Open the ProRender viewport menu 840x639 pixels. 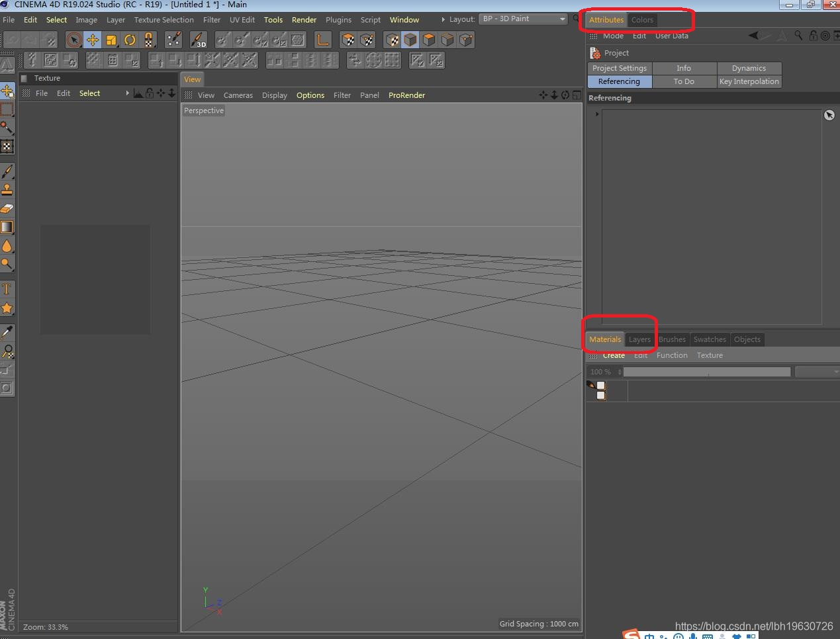407,95
